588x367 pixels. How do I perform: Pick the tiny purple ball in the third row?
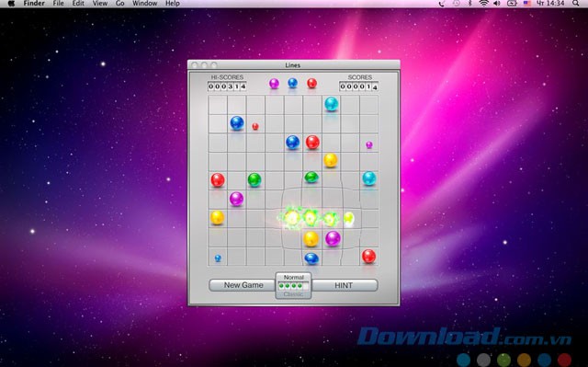tap(369, 144)
